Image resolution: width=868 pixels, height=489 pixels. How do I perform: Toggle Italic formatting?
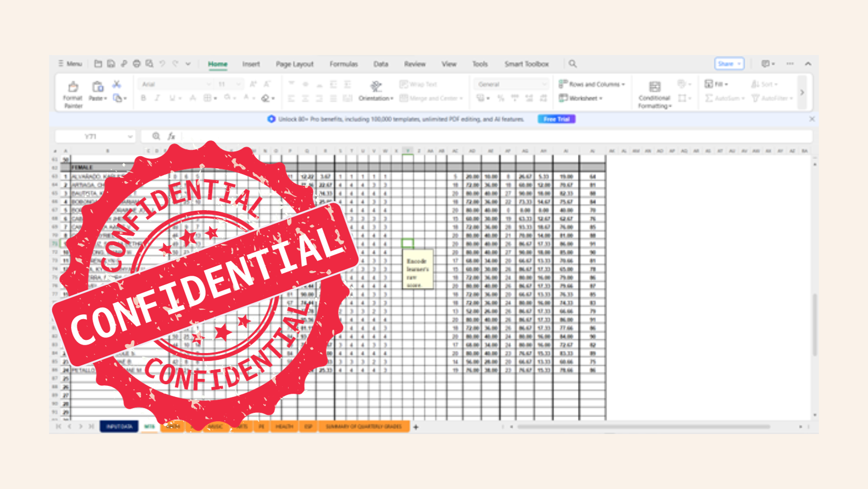pos(157,98)
